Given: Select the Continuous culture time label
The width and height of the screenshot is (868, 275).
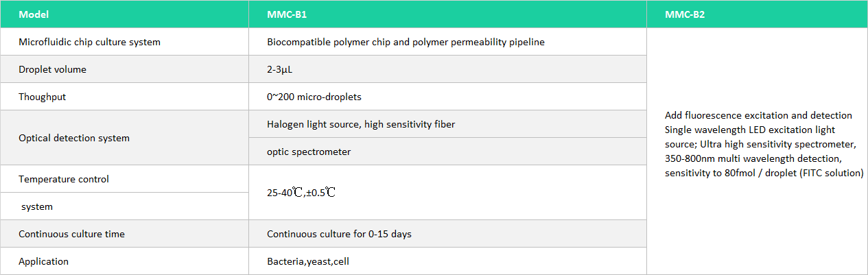Looking at the screenshot, I should click(x=71, y=234).
